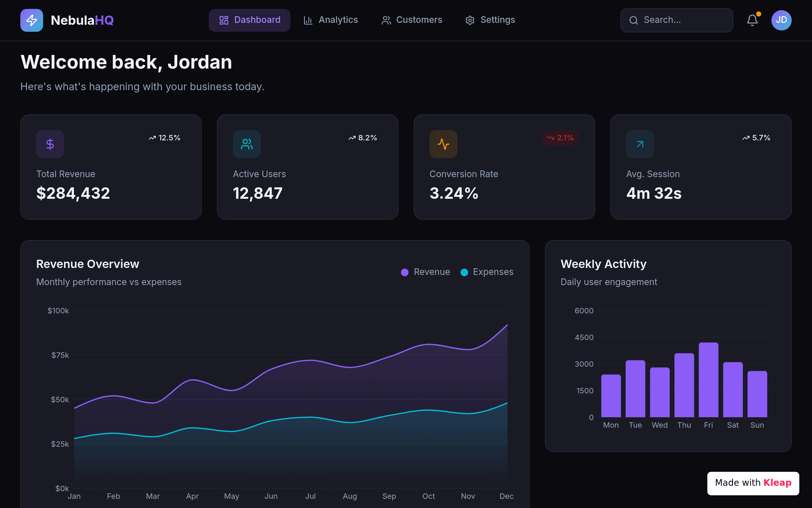Click the Active Users people icon
Screen dimensions: 812x508
pyautogui.click(x=247, y=144)
